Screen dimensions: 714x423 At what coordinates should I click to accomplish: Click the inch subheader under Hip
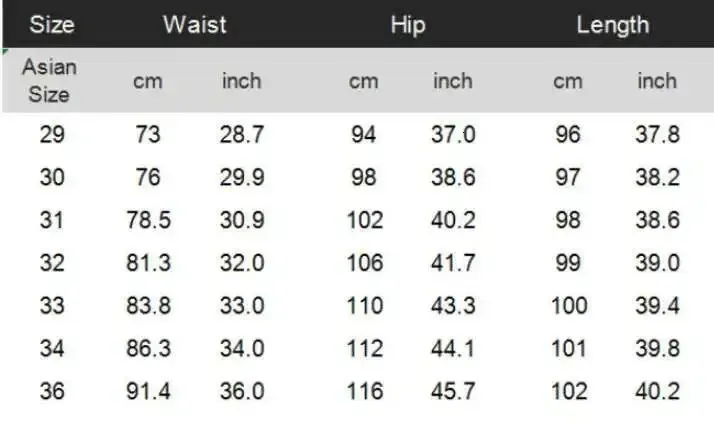452,81
